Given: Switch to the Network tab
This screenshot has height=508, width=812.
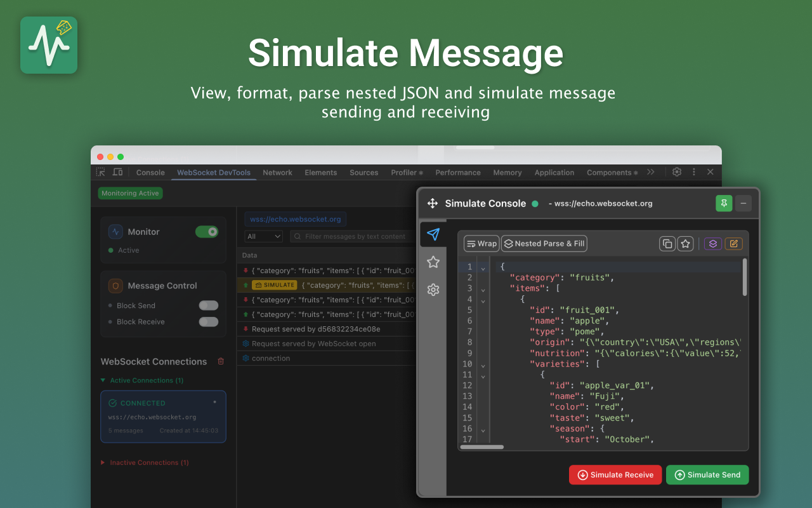Looking at the screenshot, I should coord(277,172).
